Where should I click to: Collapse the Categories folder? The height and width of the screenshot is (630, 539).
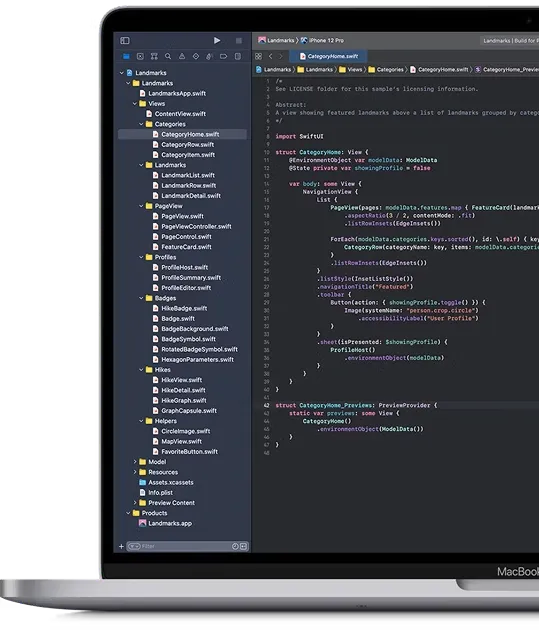point(141,124)
